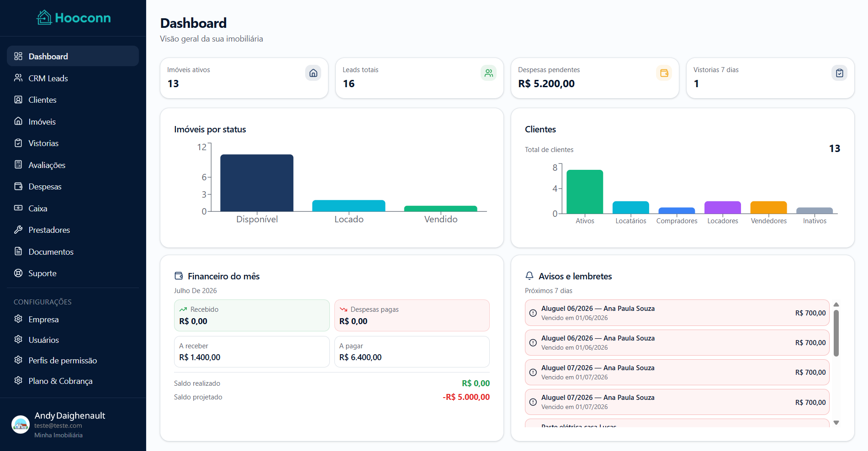Navigate to Imóveis in the sidebar

pyautogui.click(x=73, y=121)
